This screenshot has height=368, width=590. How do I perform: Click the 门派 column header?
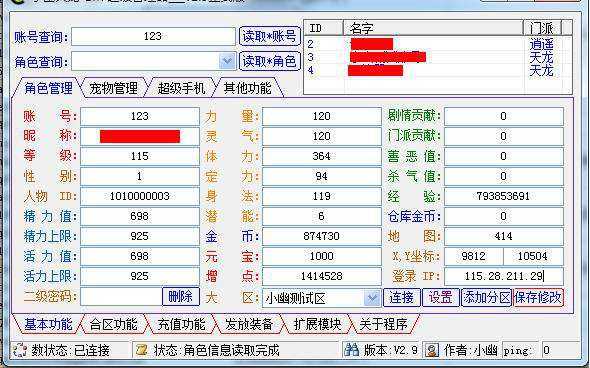[542, 28]
